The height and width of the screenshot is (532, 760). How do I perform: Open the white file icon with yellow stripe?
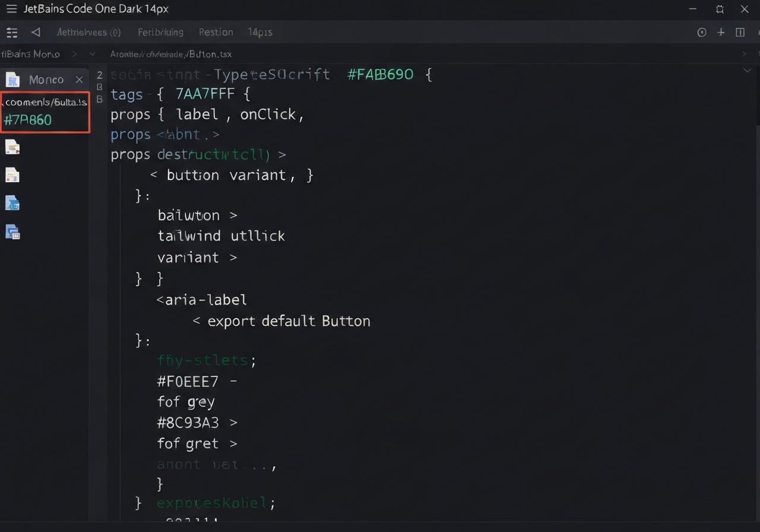pos(12,147)
